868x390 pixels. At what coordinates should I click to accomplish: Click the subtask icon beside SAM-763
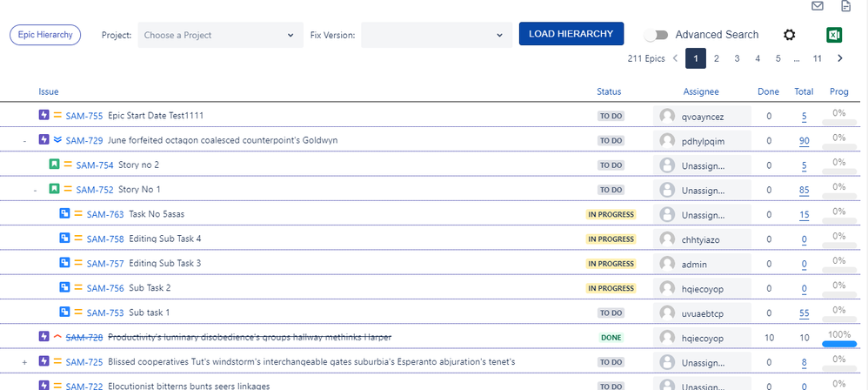(x=64, y=214)
